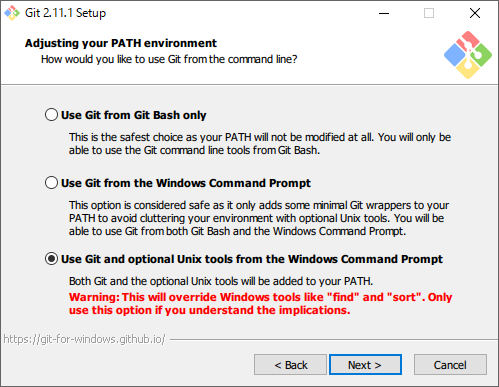Click the large Git logo in the header

click(468, 55)
